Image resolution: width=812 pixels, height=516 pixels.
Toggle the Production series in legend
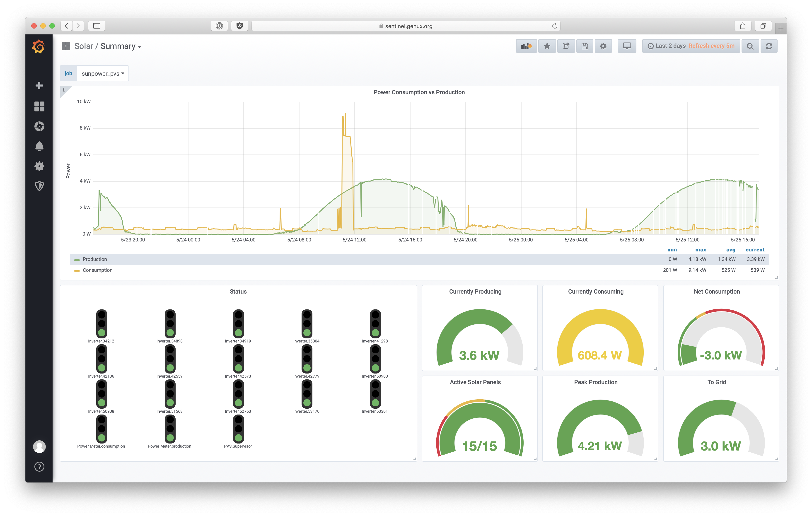click(x=95, y=259)
